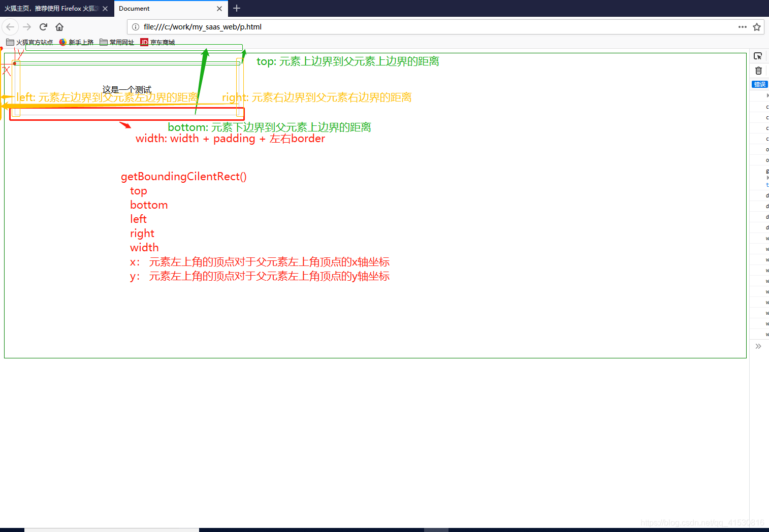This screenshot has height=532, width=769.
Task: Open the 常用网址 bookmarks folder
Action: tap(117, 43)
